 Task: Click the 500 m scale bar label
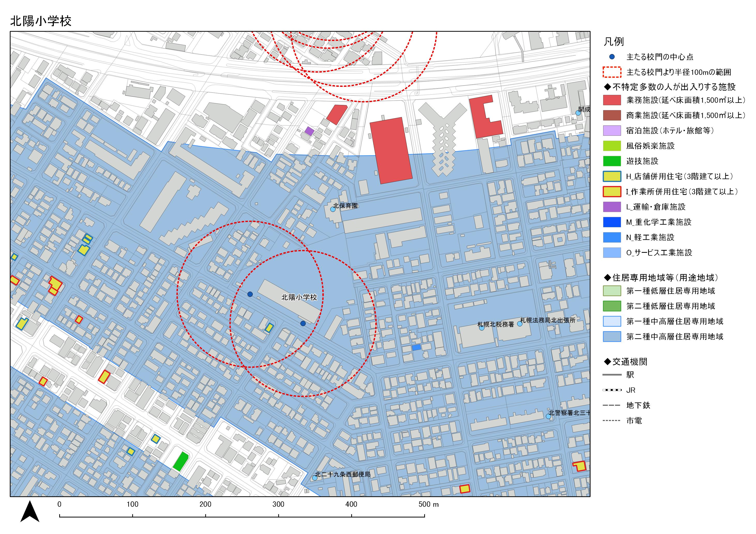click(x=428, y=504)
